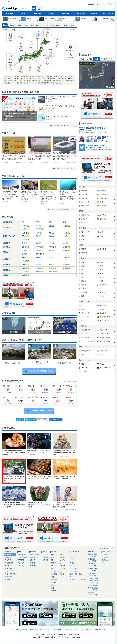Select the 27(木) date tab

point(12,25)
